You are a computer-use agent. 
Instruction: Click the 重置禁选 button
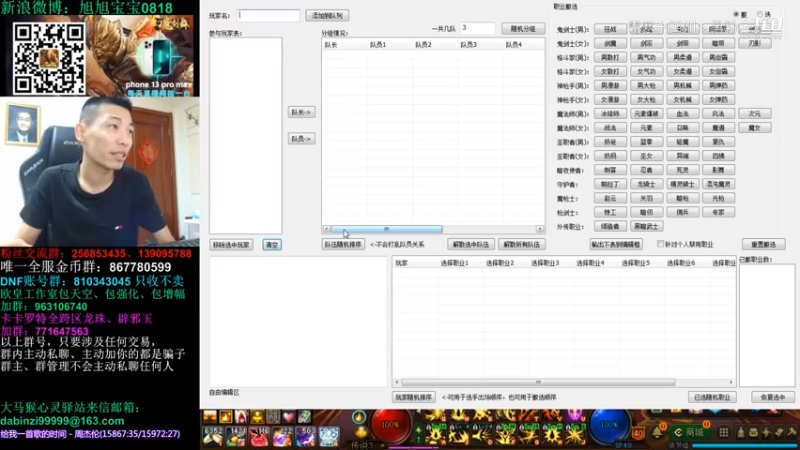[764, 244]
